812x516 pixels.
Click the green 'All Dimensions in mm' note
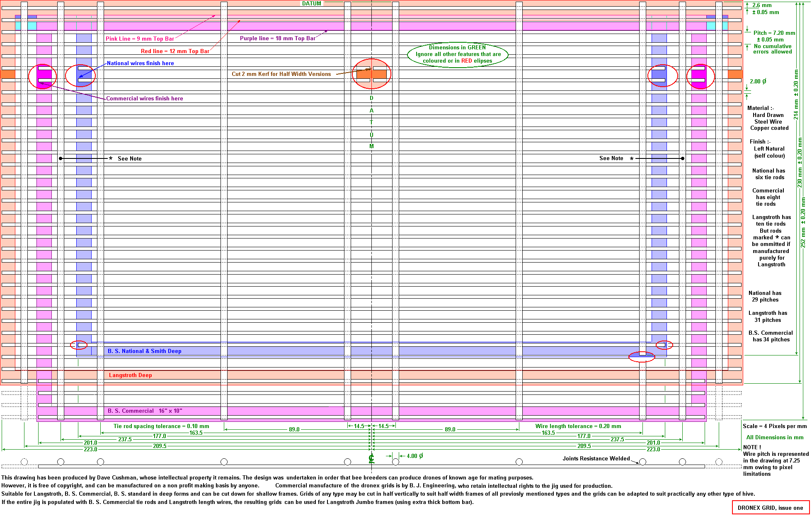(775, 437)
